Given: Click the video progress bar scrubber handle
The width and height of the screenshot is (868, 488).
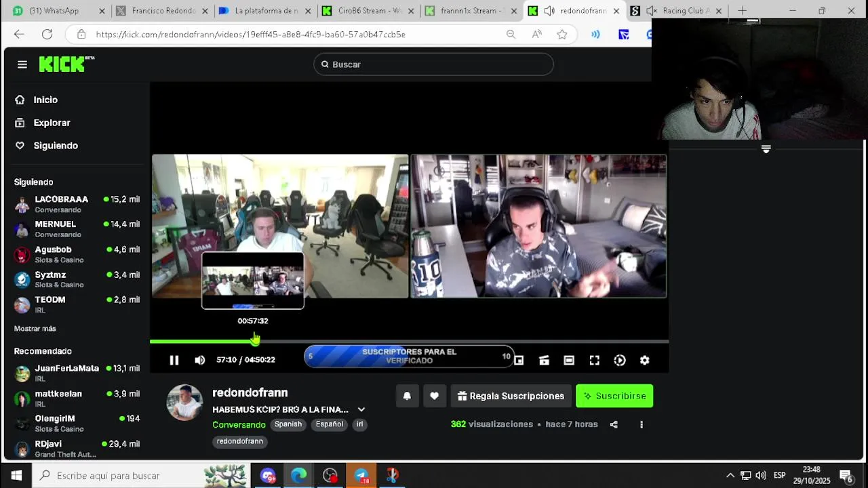Looking at the screenshot, I should pyautogui.click(x=254, y=342).
